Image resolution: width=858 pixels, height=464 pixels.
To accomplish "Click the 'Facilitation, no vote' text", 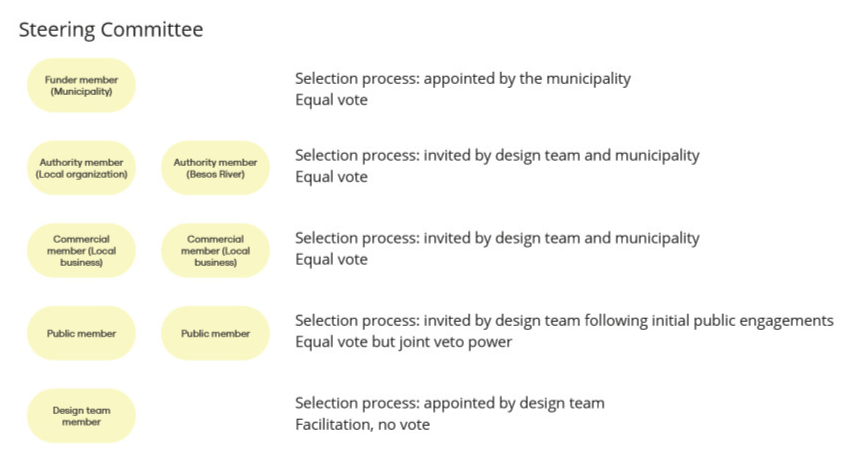I will (x=362, y=425).
